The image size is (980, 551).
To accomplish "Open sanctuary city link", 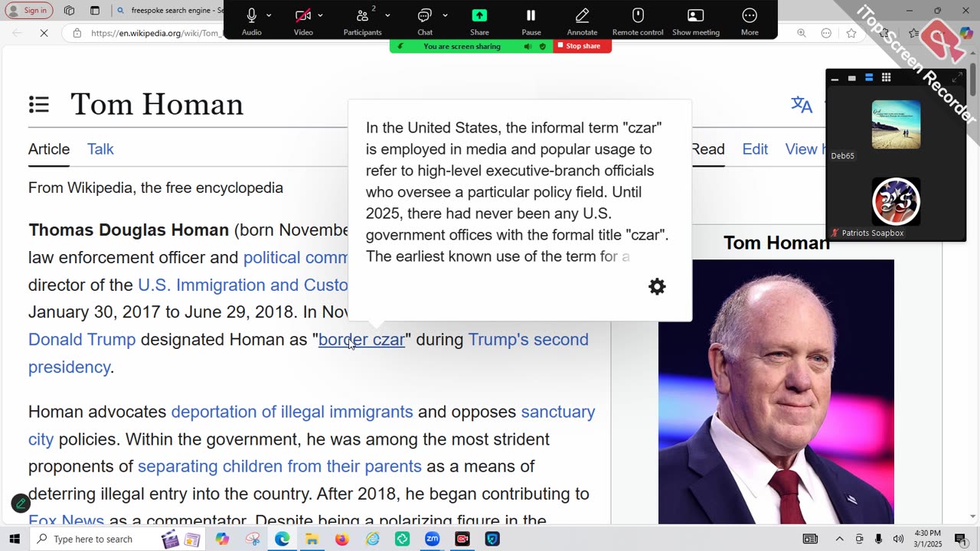I will (312, 425).
